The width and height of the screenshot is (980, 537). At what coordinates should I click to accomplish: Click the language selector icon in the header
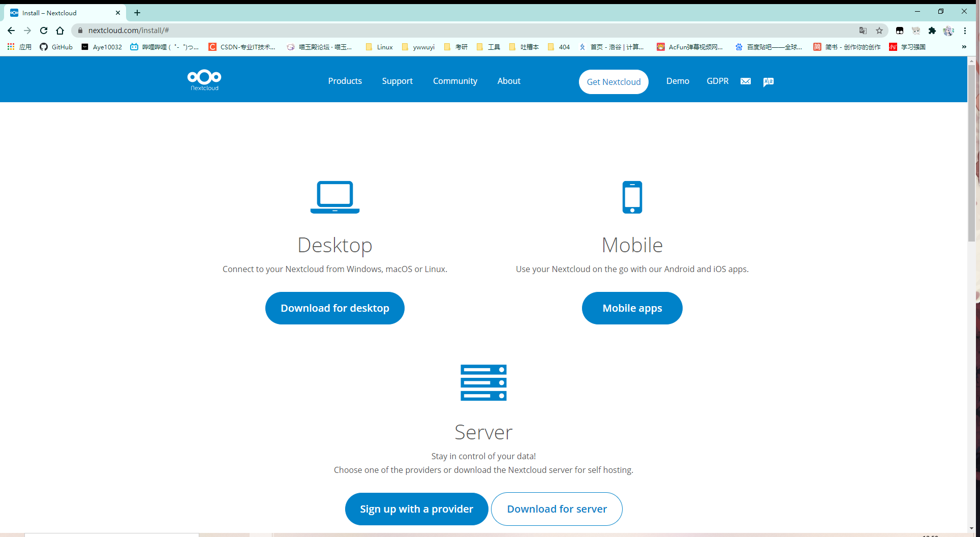[768, 82]
